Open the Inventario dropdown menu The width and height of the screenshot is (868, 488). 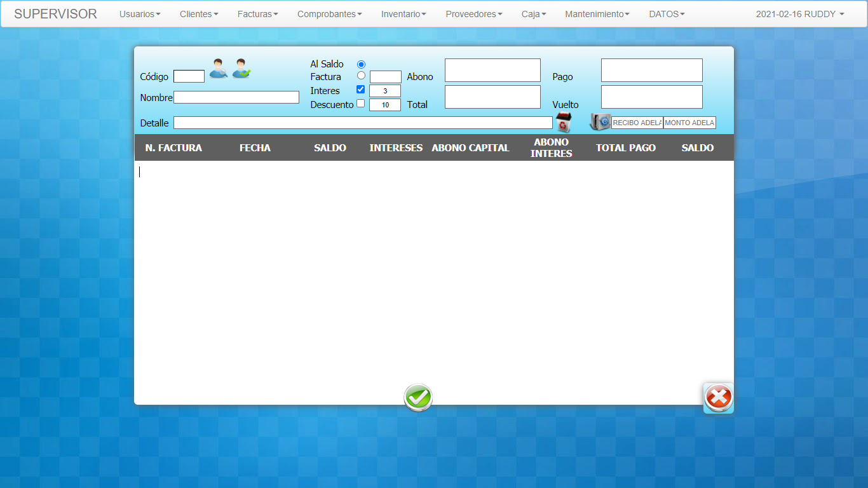tap(403, 14)
